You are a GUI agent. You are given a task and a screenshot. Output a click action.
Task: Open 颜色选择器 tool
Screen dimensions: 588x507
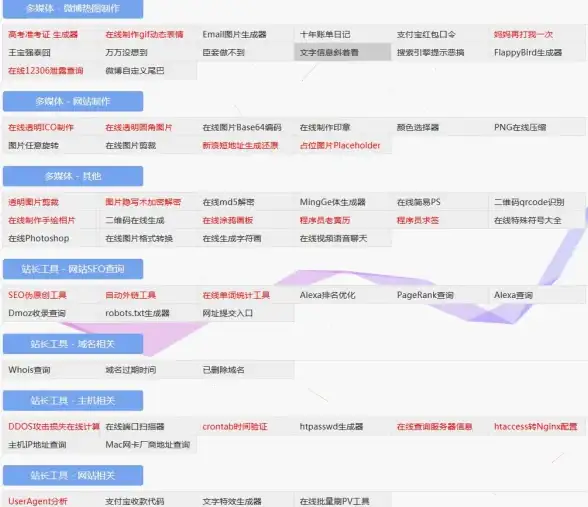click(418, 128)
